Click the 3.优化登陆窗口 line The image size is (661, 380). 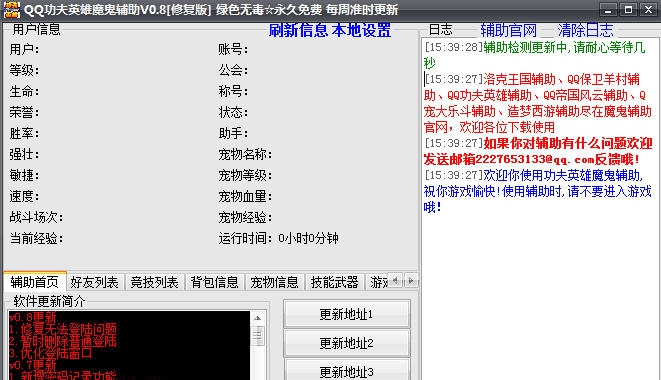pos(51,353)
